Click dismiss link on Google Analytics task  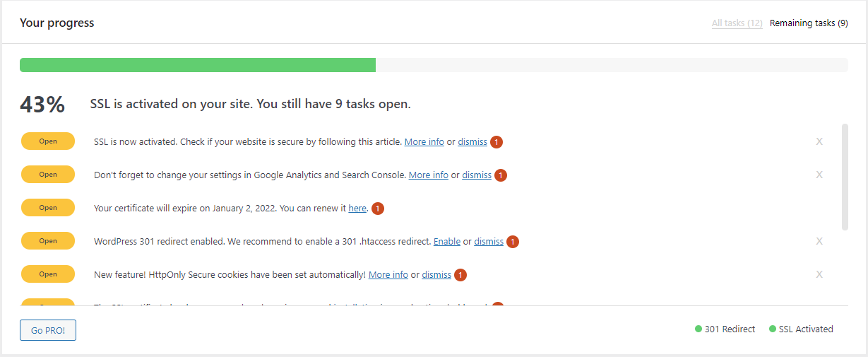coord(477,175)
